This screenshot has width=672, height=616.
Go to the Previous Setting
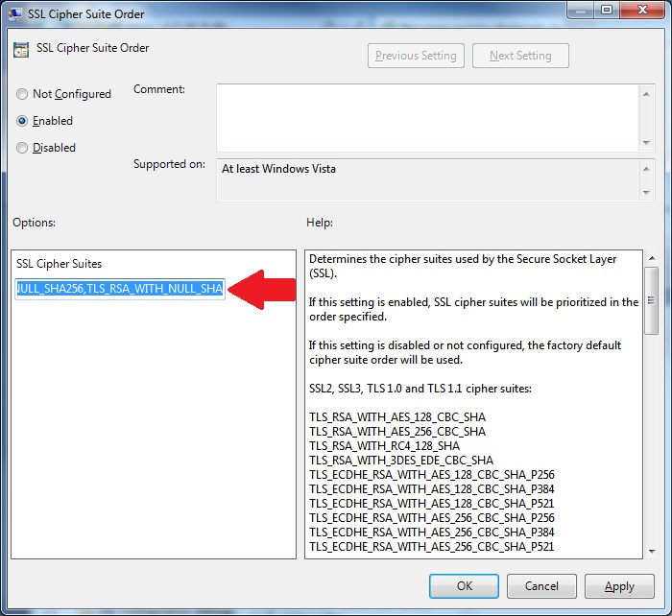point(417,56)
